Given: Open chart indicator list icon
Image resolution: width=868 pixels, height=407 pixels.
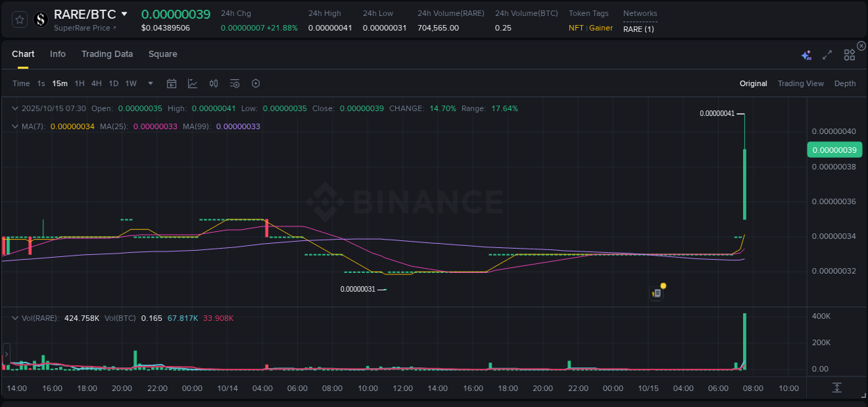Looking at the screenshot, I should click(x=235, y=83).
